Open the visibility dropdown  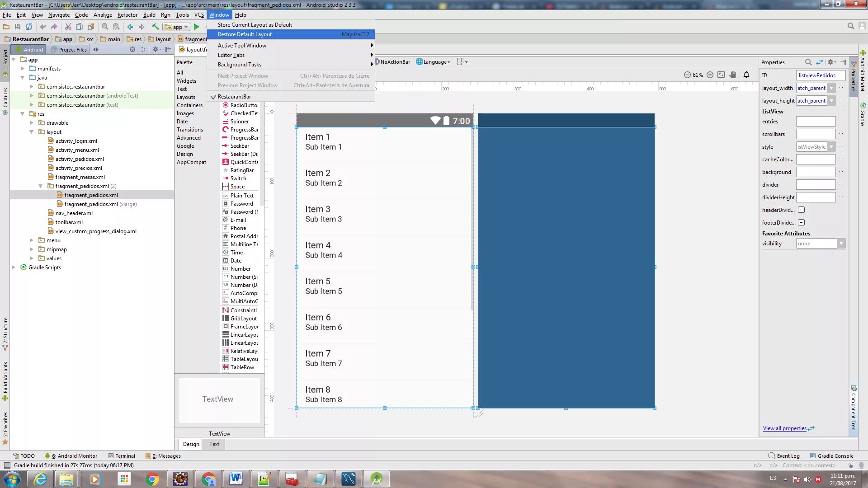(841, 244)
